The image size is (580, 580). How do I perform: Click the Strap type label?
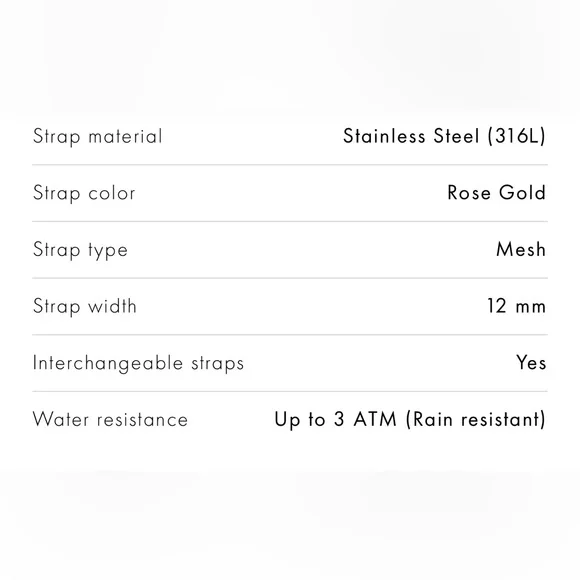coord(80,250)
